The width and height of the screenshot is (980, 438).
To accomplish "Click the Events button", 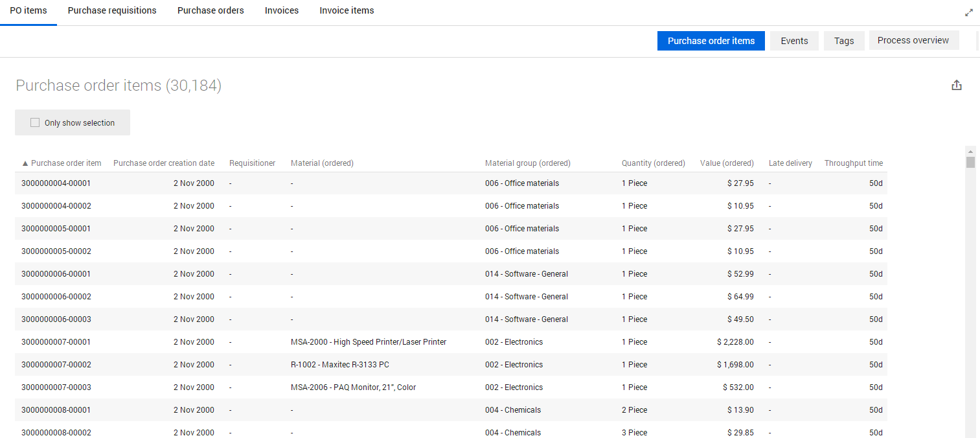I will [794, 41].
